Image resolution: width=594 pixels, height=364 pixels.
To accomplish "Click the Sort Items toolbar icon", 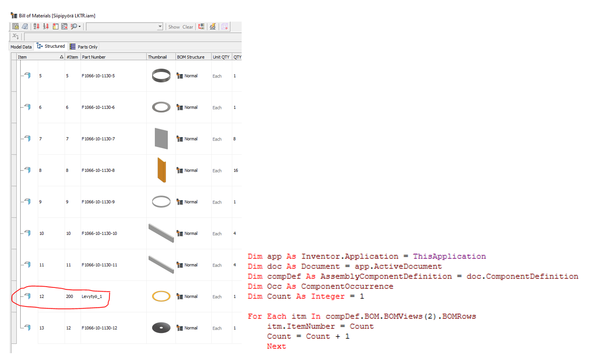I will coord(37,27).
